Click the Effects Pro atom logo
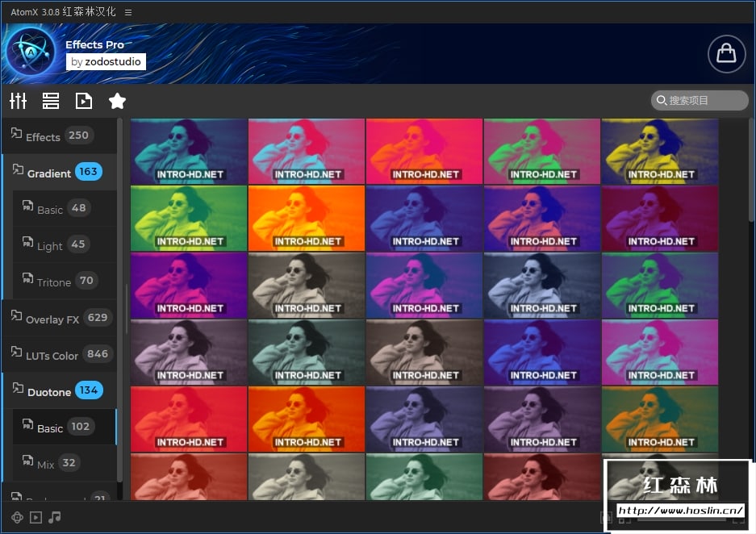The width and height of the screenshot is (756, 534). tap(31, 52)
